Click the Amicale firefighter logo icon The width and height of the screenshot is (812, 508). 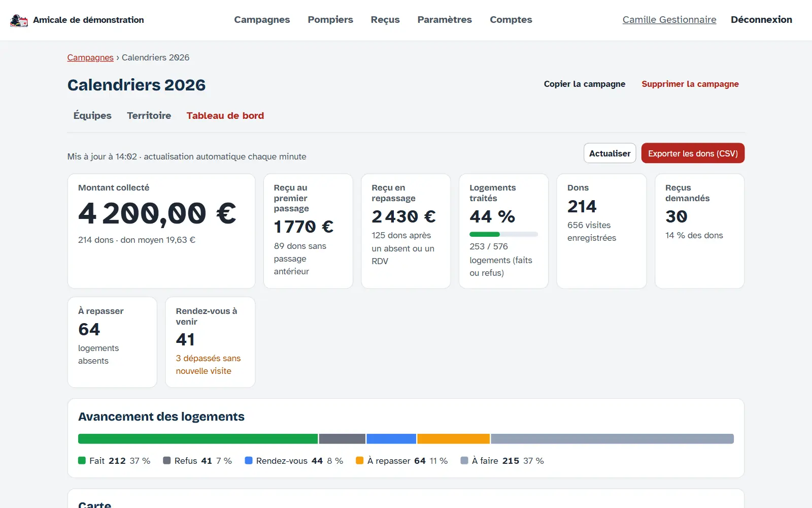[x=19, y=20]
